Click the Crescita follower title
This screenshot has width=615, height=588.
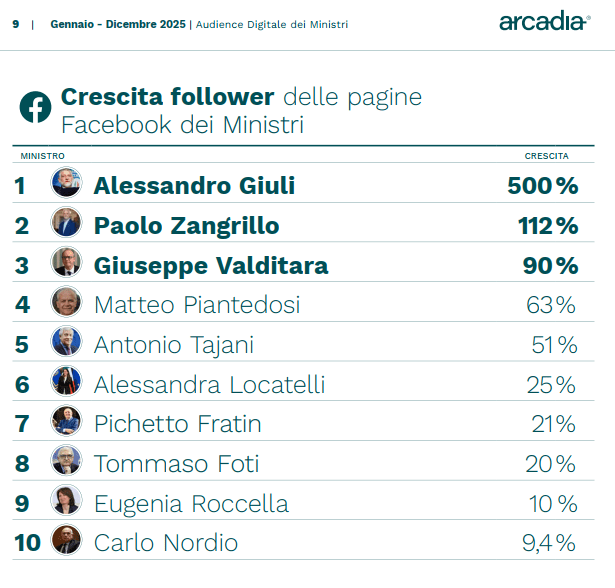tap(168, 97)
